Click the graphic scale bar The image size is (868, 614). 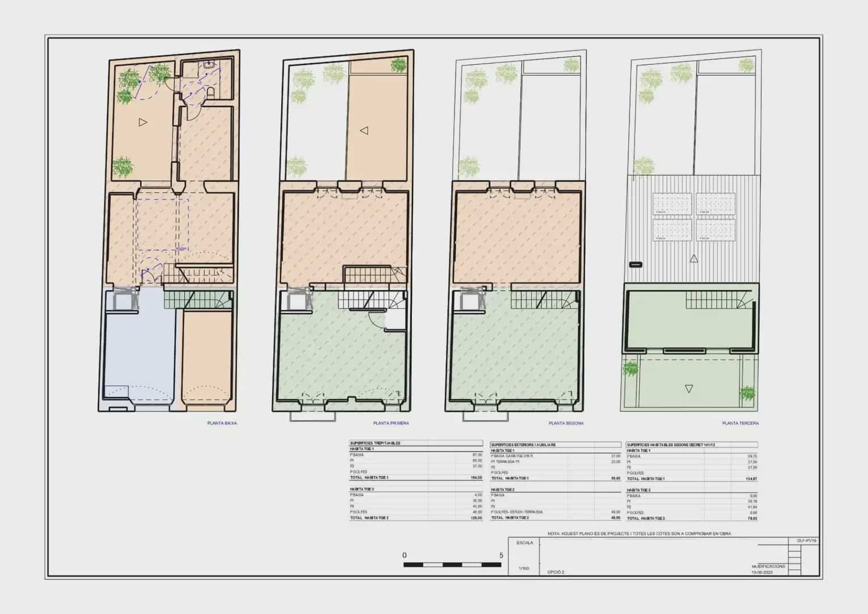tap(453, 565)
